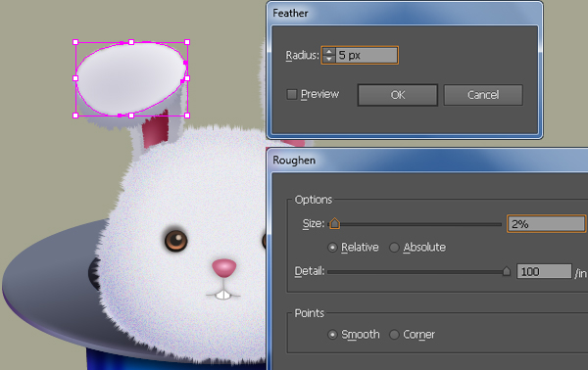Click the Detail slider handle
The height and width of the screenshot is (370, 588).
tap(507, 271)
